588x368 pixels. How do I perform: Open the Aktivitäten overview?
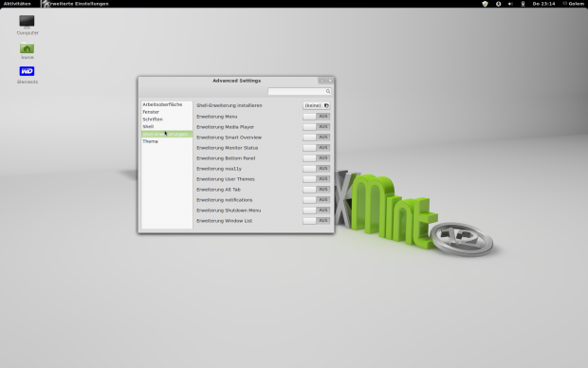point(17,4)
